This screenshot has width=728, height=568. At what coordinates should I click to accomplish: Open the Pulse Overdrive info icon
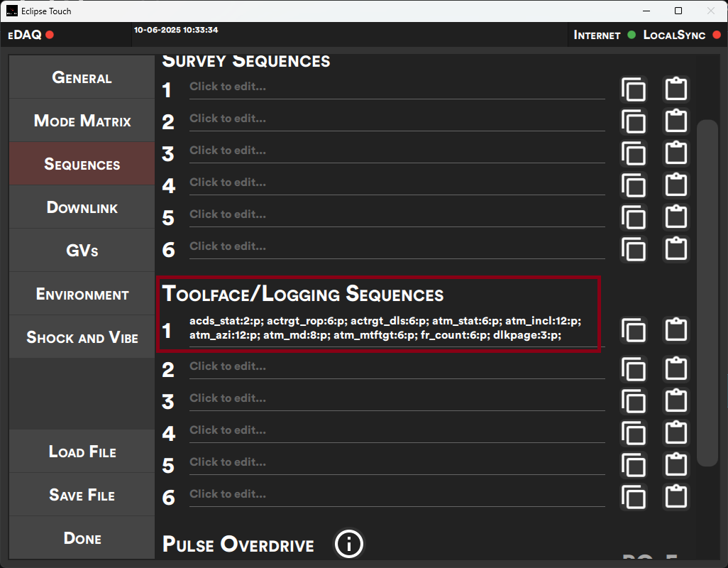[348, 544]
